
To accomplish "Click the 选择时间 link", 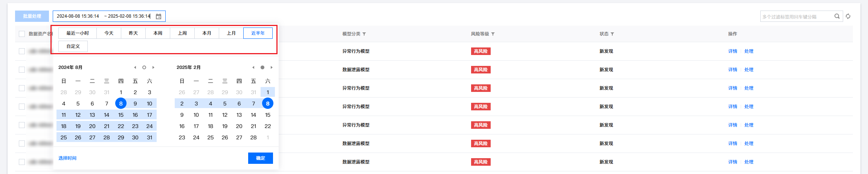I will coord(67,158).
